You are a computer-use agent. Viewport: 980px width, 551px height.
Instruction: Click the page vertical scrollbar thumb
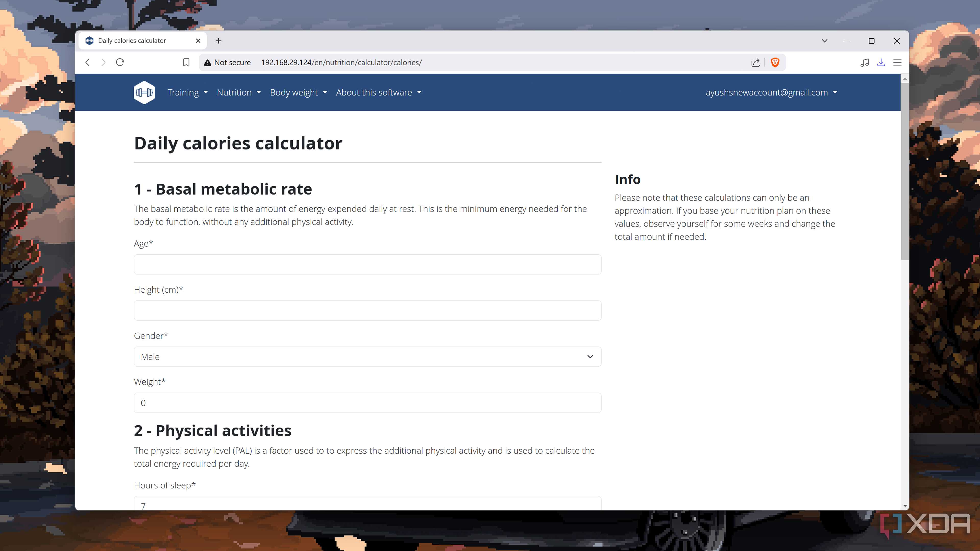(x=905, y=171)
